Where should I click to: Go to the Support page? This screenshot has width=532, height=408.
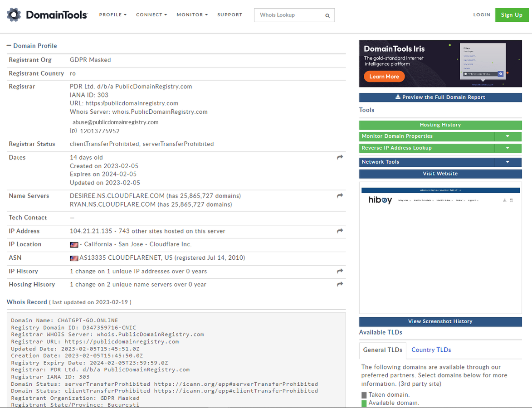[x=229, y=15]
